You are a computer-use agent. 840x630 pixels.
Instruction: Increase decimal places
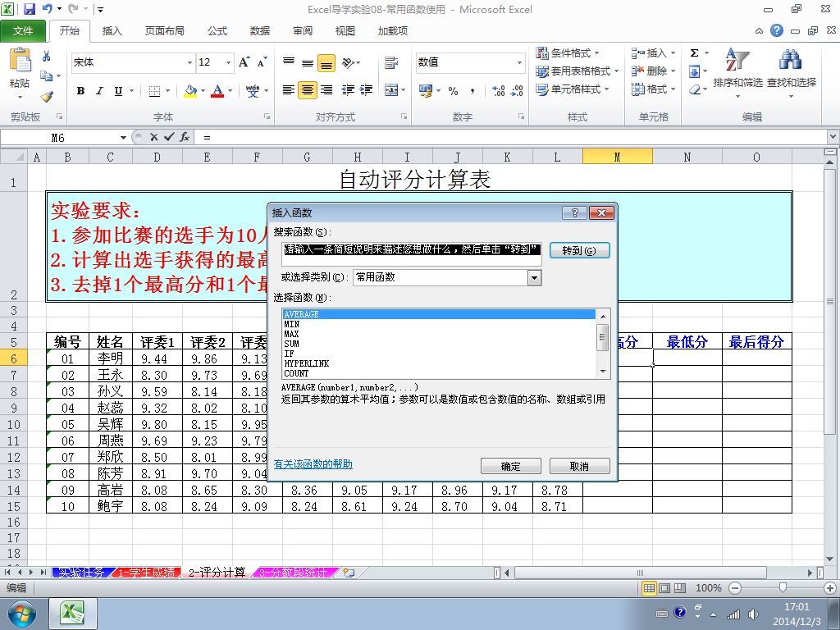pyautogui.click(x=498, y=90)
